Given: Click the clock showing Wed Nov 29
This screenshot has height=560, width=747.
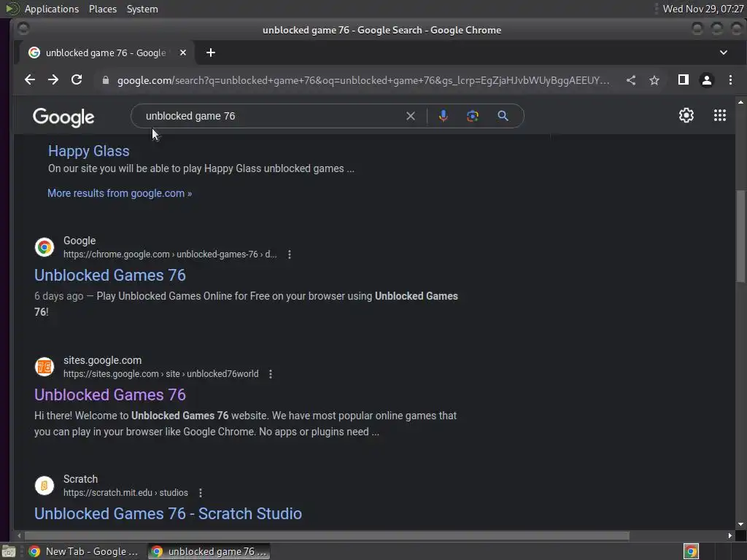Looking at the screenshot, I should 703,9.
